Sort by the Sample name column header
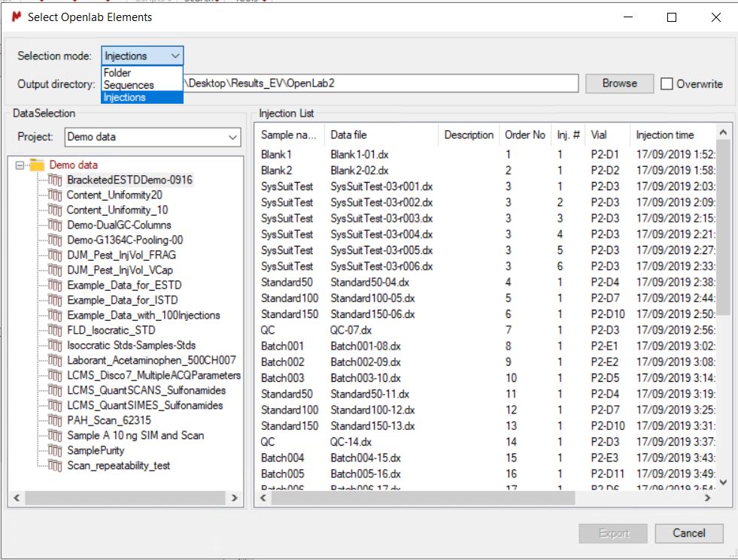This screenshot has height=560, width=738. (x=290, y=135)
